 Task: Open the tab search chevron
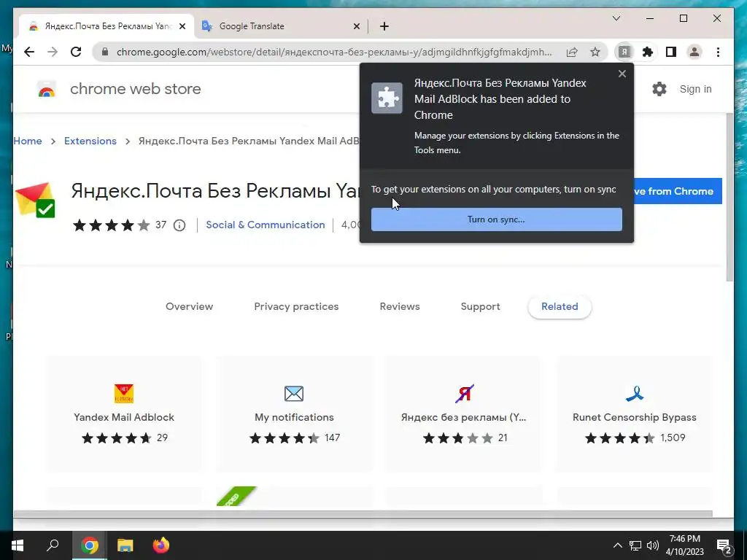(x=616, y=18)
